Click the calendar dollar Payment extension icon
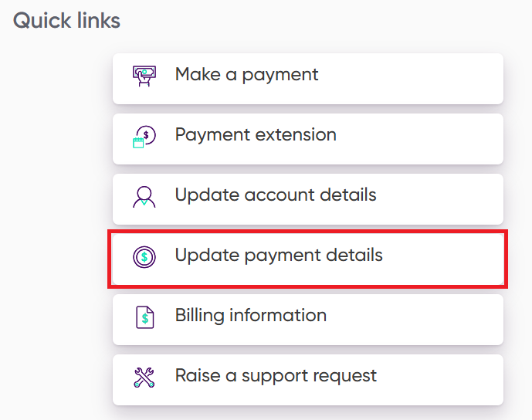Image resolution: width=532 pixels, height=420 pixels. (x=144, y=137)
